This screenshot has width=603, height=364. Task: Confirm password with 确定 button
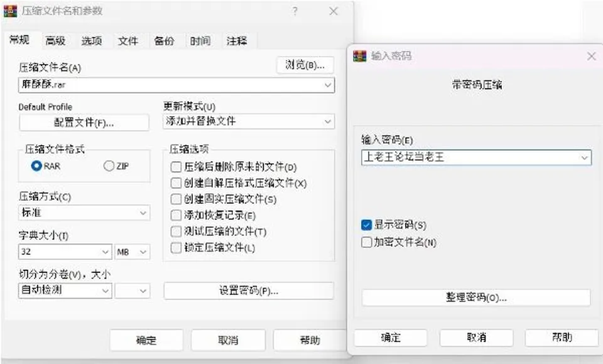pyautogui.click(x=391, y=338)
